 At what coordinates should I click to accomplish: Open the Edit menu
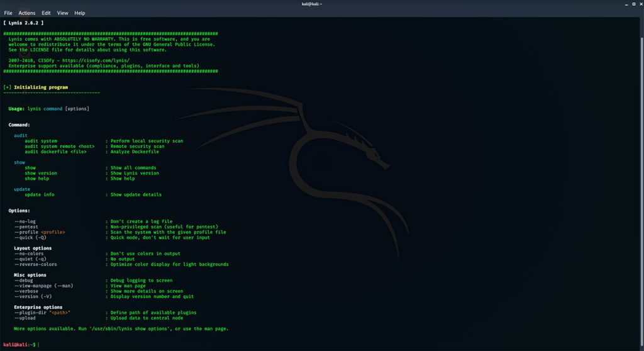click(46, 13)
